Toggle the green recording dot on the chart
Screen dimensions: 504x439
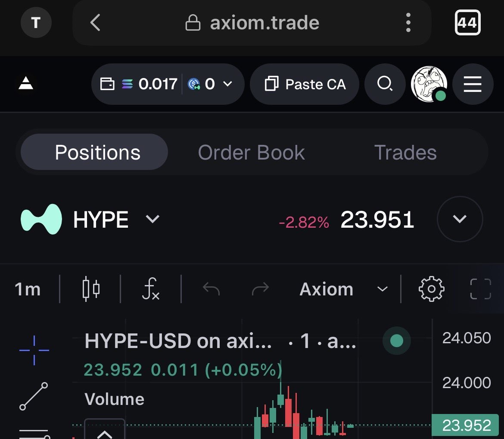pyautogui.click(x=396, y=341)
